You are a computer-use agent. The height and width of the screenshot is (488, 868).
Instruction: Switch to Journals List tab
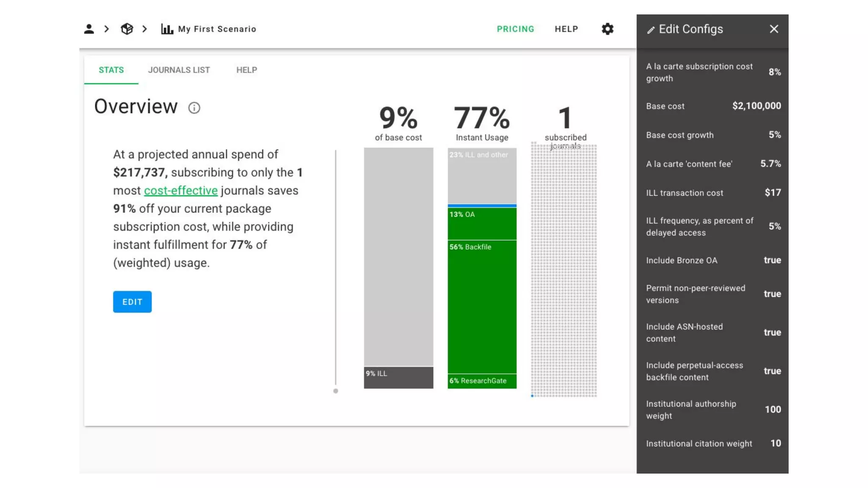pyautogui.click(x=179, y=70)
